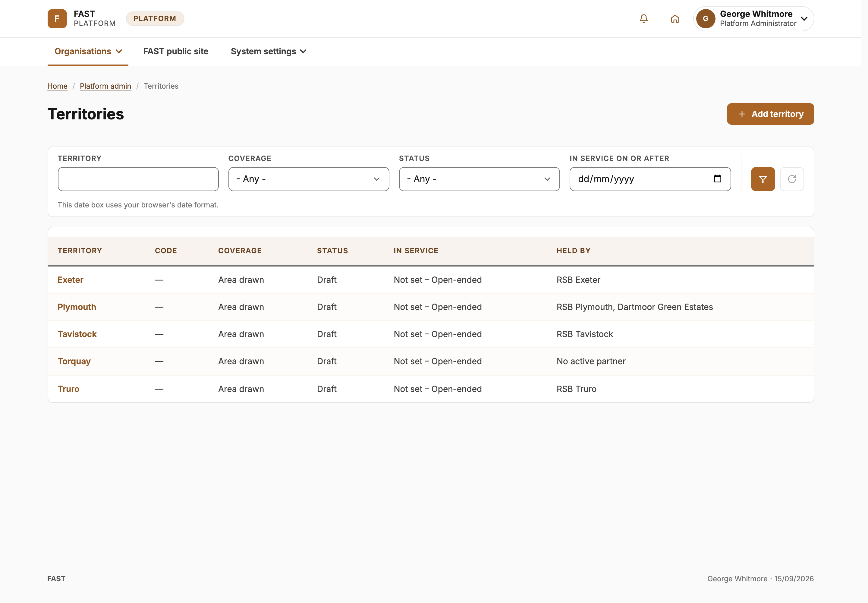Image resolution: width=868 pixels, height=603 pixels.
Task: Click the HELD BY column header
Action: (573, 251)
